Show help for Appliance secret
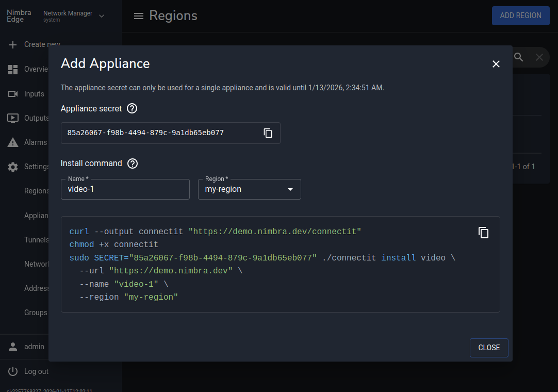The image size is (558, 392). [132, 109]
